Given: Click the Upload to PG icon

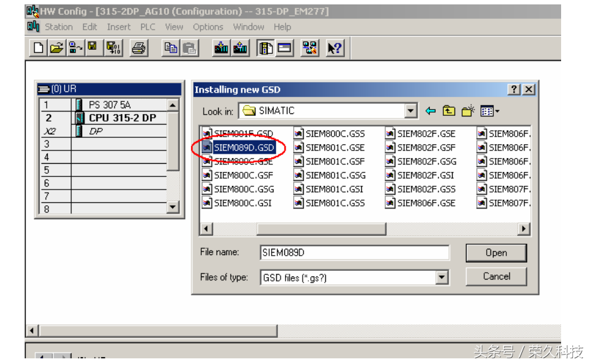Looking at the screenshot, I should coord(240,48).
